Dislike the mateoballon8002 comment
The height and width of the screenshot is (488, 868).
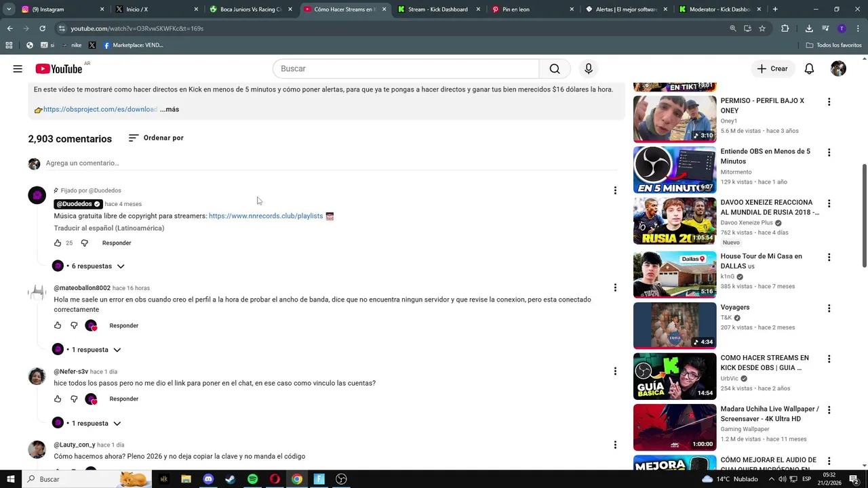75,325
